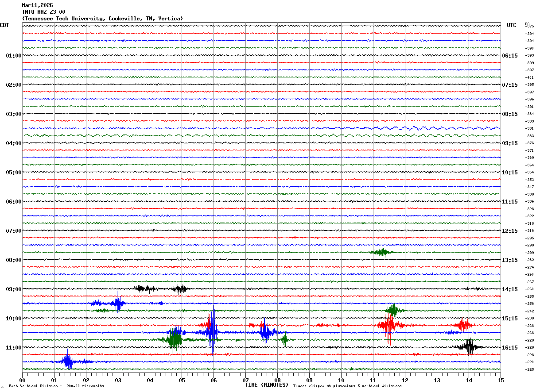
Task: Click minute 10 on the time axis
Action: (341, 380)
